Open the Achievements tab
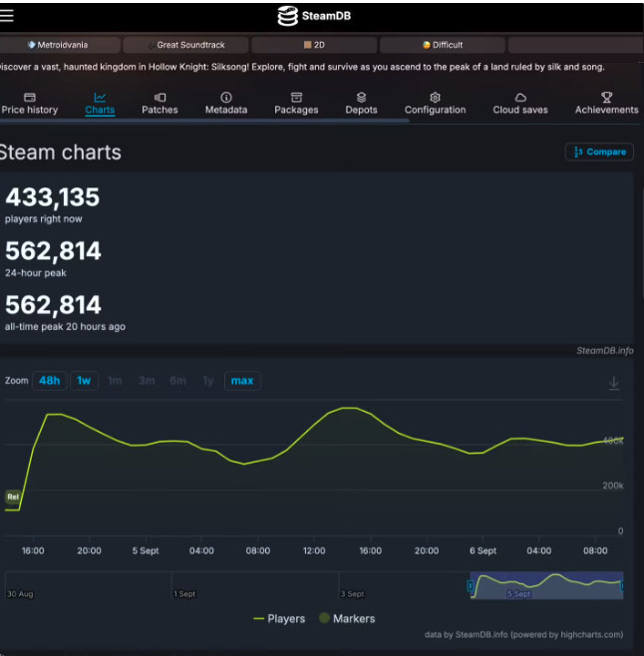Screen dimensions: 644x656 (607, 104)
